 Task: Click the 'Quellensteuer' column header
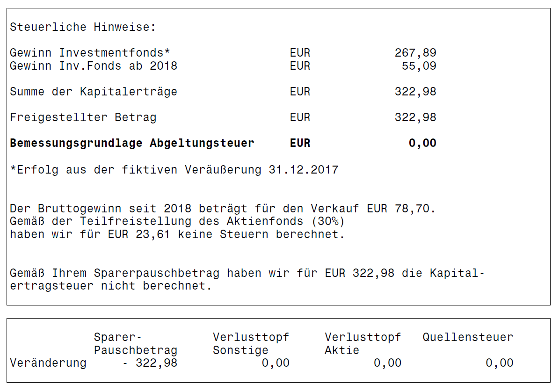(x=468, y=337)
